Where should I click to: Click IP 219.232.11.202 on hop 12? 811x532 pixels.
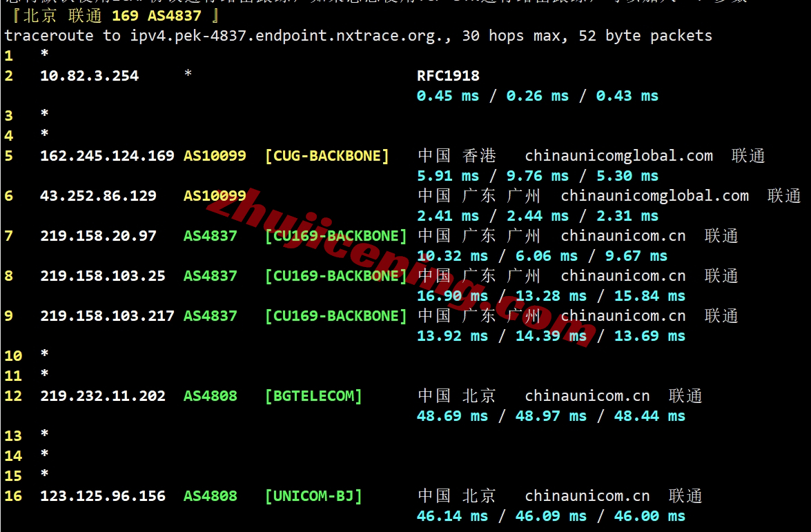(103, 396)
